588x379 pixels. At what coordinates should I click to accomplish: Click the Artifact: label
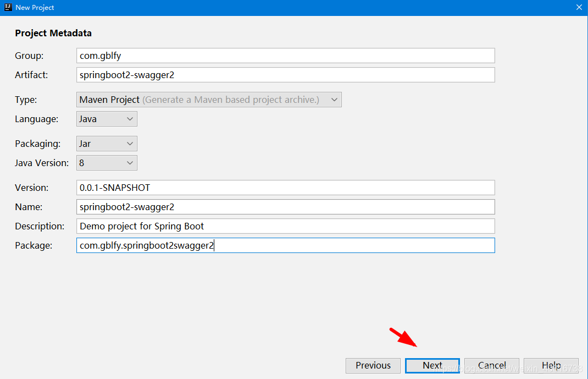[x=31, y=75]
